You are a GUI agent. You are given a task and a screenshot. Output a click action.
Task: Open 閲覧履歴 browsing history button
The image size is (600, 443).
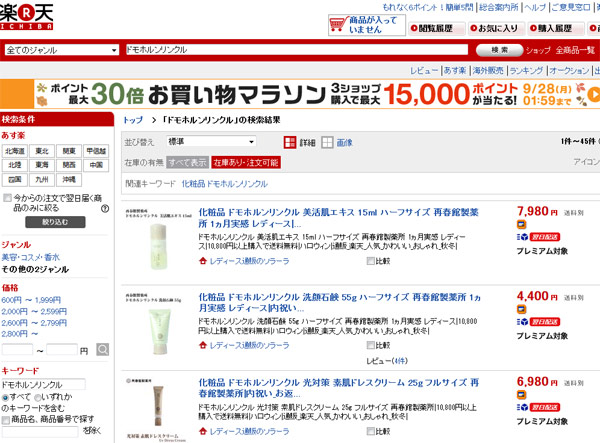(x=437, y=28)
